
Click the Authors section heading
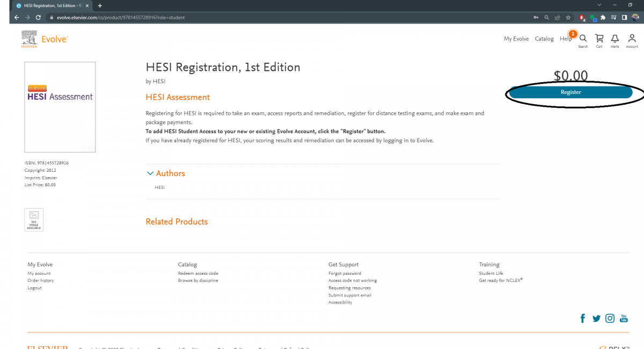(x=171, y=173)
